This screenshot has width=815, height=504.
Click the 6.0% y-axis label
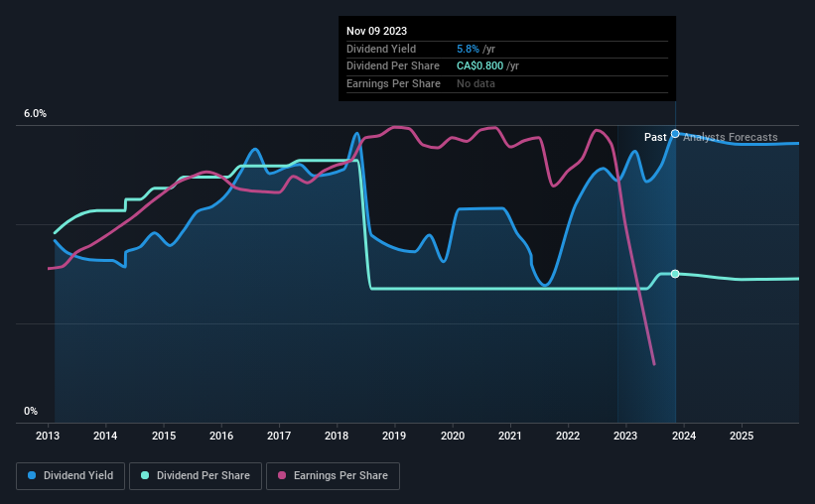(36, 114)
